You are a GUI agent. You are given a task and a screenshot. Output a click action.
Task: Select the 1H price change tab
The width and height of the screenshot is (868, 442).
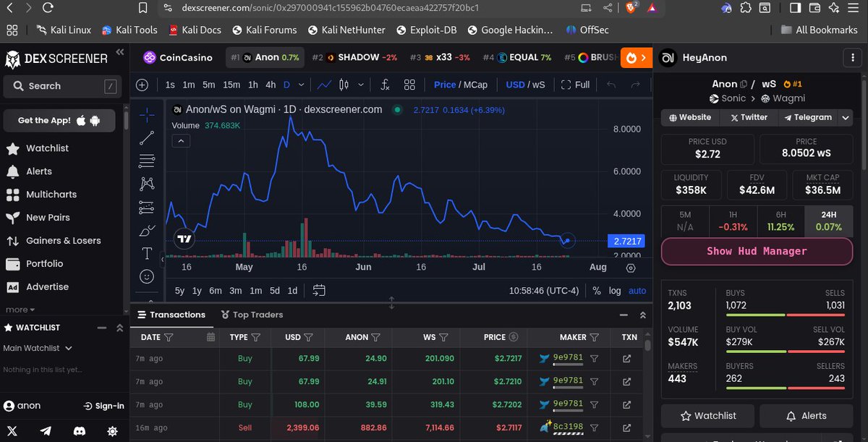[x=733, y=221]
